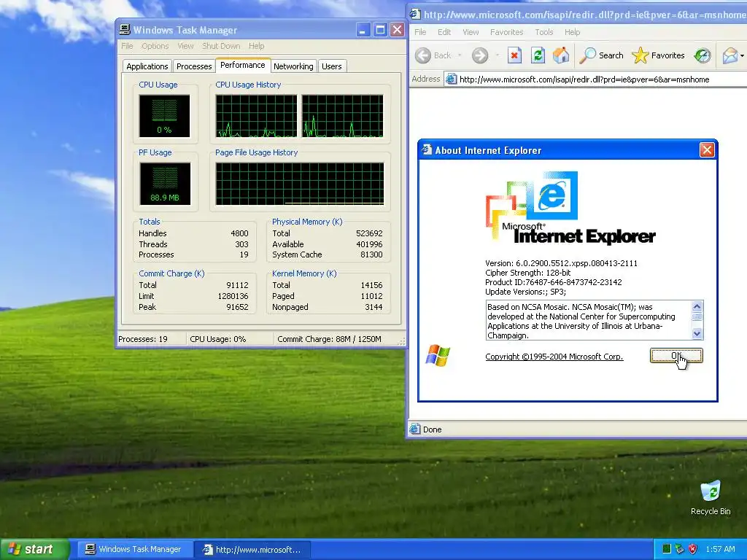Click the Back arrow icon in Internet Explorer

(422, 55)
